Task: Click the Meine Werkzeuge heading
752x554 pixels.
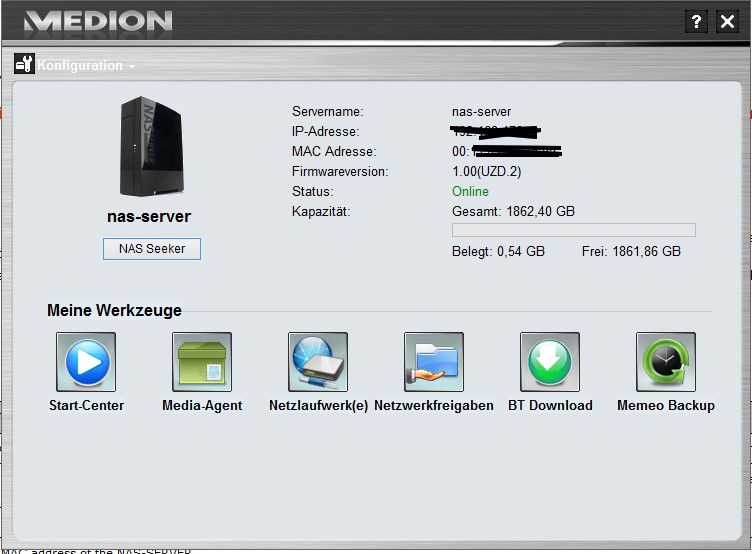Action: 114,310
